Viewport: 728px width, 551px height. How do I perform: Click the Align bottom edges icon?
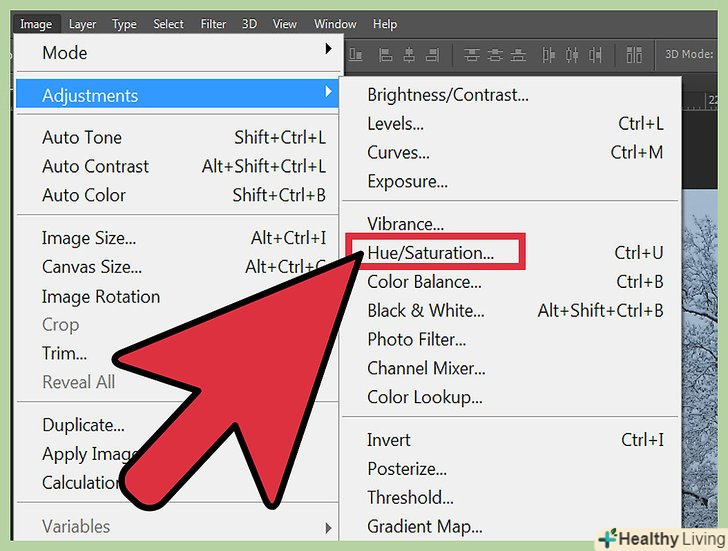pyautogui.click(x=356, y=55)
